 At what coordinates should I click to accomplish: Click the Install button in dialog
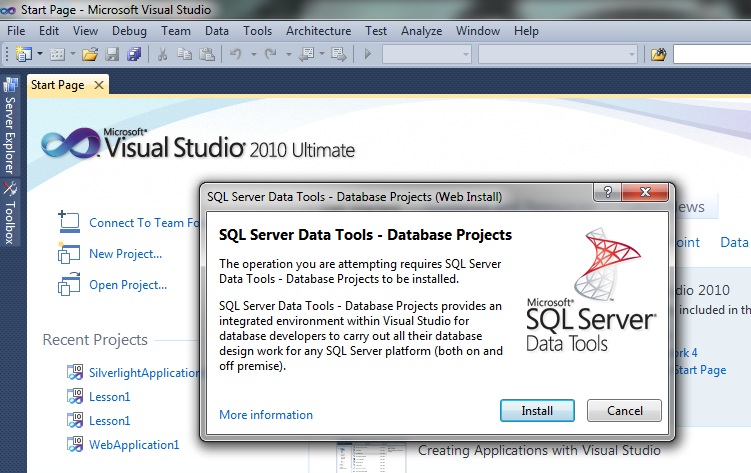pos(537,411)
